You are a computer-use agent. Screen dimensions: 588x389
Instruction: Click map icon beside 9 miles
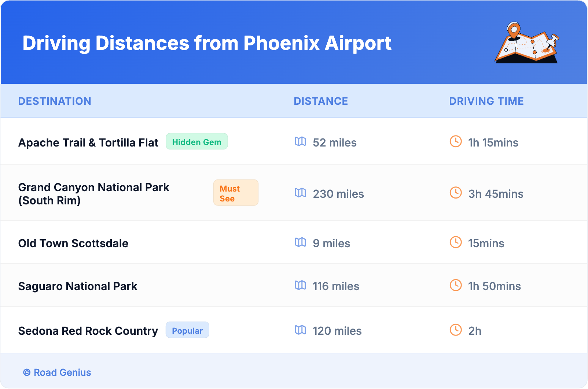coord(300,242)
